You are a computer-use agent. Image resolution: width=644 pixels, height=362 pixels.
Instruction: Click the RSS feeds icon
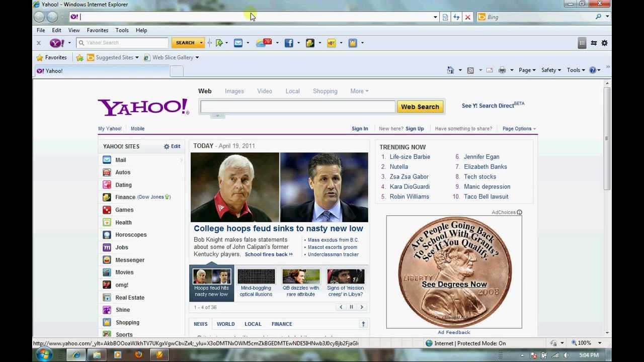470,70
